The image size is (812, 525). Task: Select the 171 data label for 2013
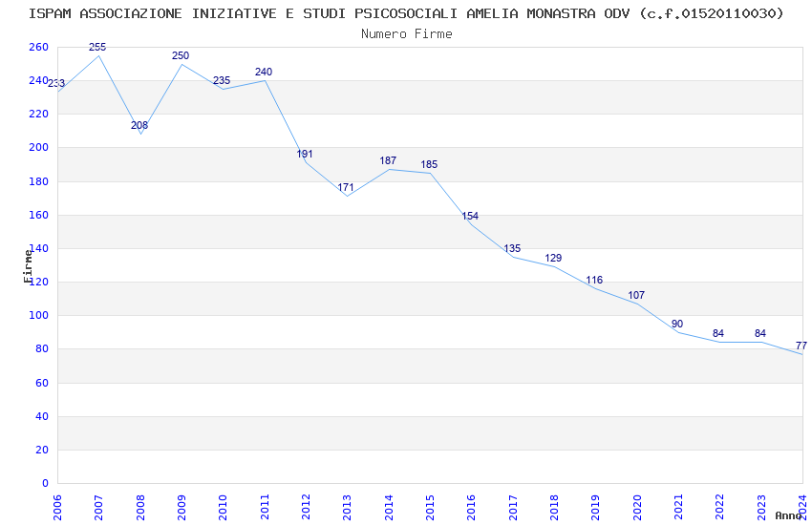coord(346,187)
